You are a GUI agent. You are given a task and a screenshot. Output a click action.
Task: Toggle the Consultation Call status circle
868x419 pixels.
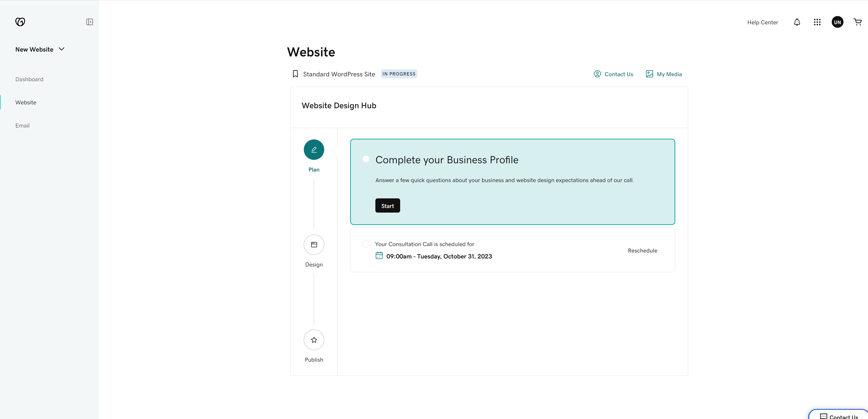[366, 244]
